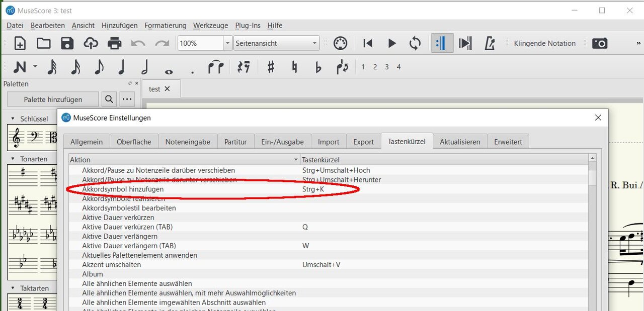644x311 pixels.
Task: Select the half note duration
Action: pos(145,67)
